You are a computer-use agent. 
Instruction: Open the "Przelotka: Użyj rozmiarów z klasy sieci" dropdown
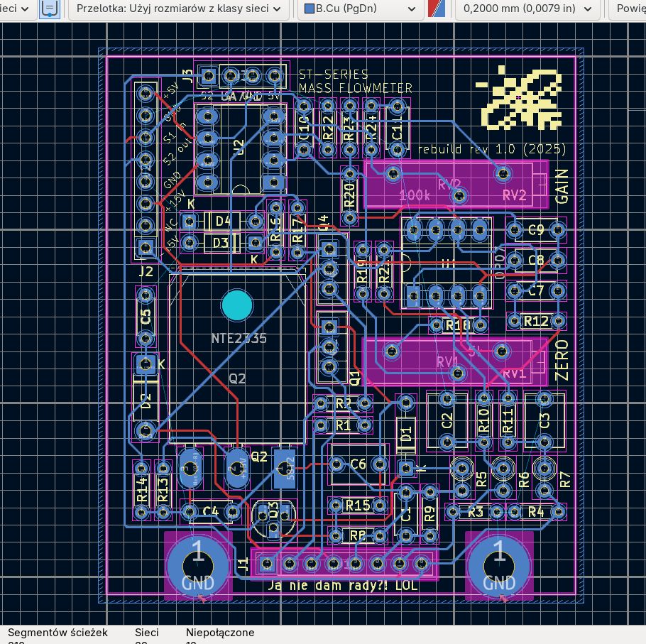tap(177, 9)
